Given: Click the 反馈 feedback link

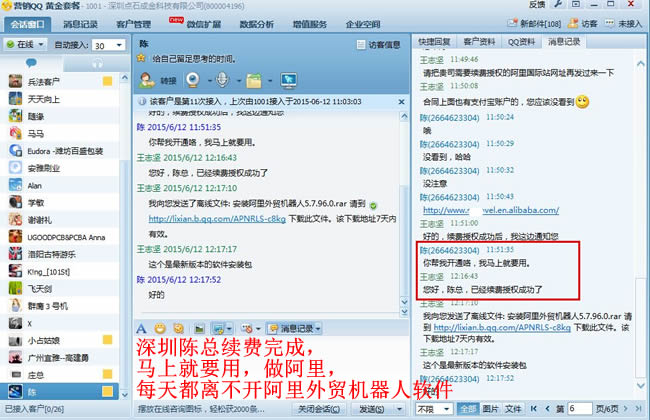Looking at the screenshot, I should click(537, 5).
